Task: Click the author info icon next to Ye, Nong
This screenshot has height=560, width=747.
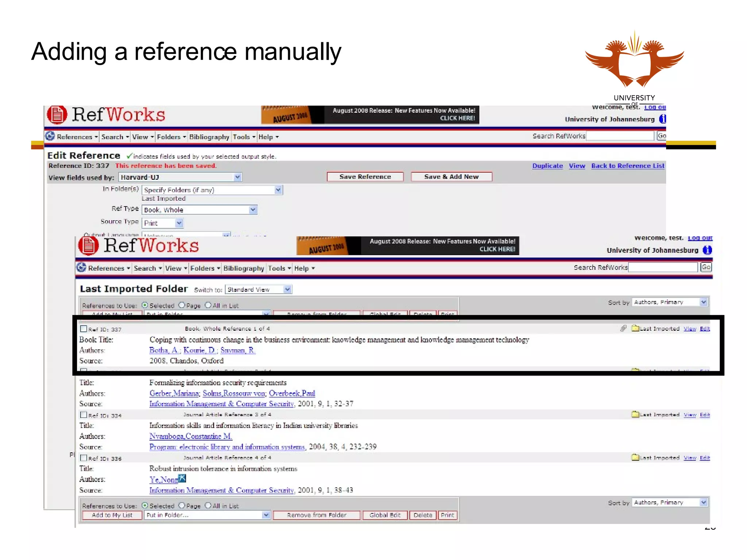Action: [x=182, y=478]
